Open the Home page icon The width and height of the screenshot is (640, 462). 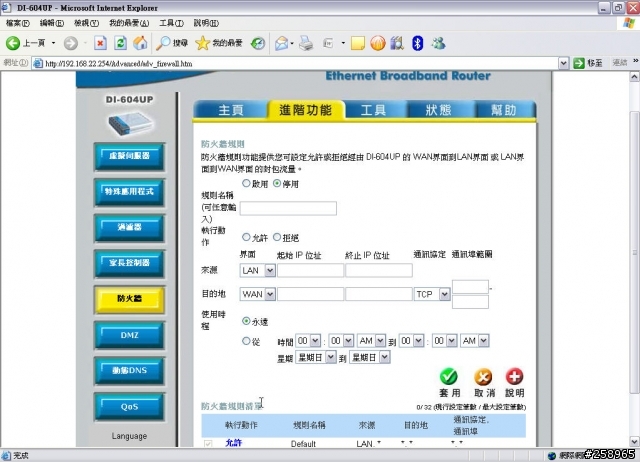[140, 43]
